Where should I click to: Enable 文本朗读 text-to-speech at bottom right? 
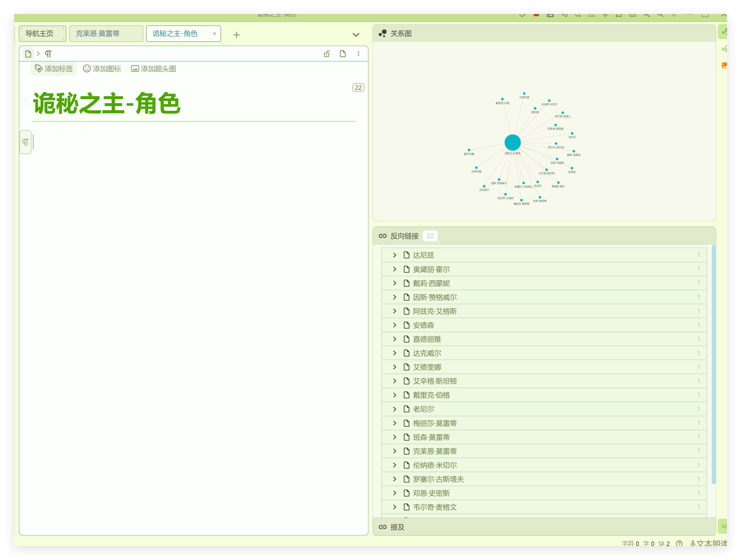(x=707, y=543)
